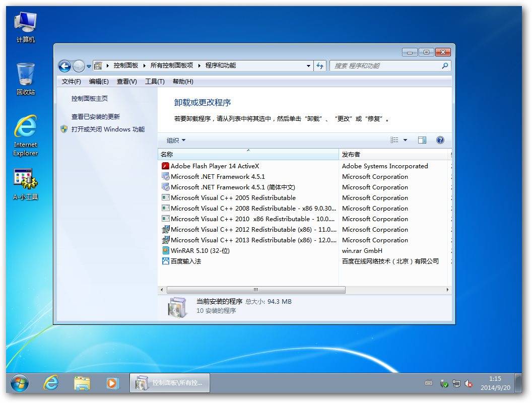The width and height of the screenshot is (532, 403).
Task: Click the 控制面板\所有控... taskbar button
Action: (x=170, y=383)
